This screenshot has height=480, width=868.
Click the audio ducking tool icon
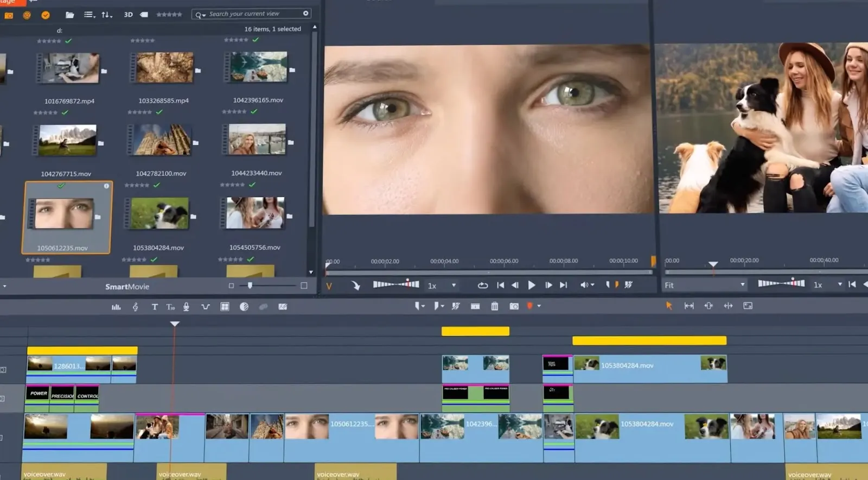[x=206, y=307]
